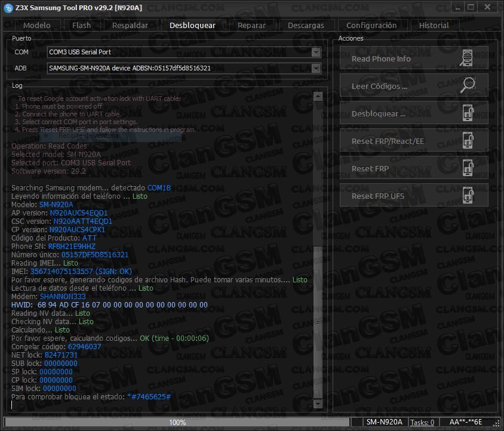Click the SIM lock code 00000000
504x431 pixels.
[x=60, y=388]
